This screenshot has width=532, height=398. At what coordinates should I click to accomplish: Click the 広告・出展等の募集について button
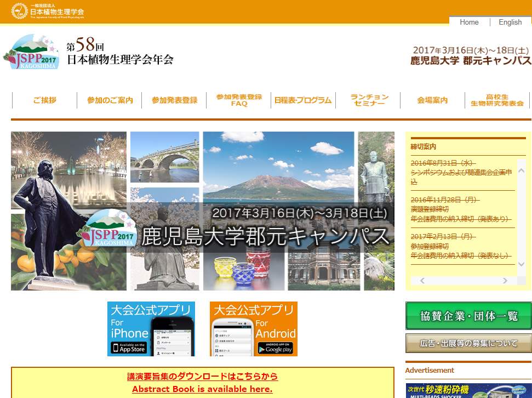point(468,343)
